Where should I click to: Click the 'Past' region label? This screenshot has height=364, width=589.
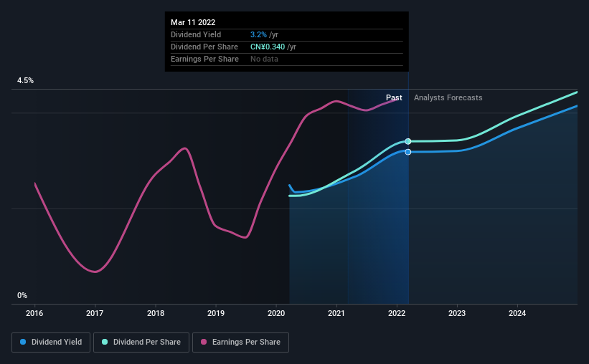coord(394,97)
